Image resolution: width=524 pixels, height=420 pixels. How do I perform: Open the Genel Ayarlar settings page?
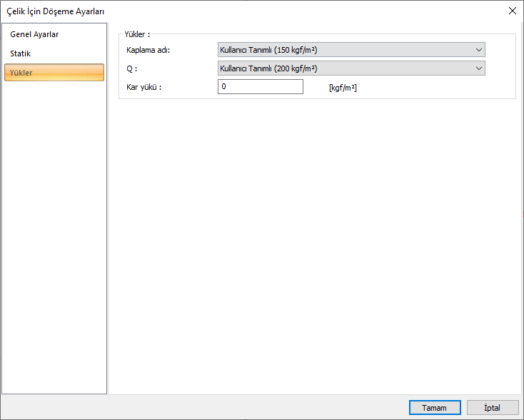coord(34,34)
